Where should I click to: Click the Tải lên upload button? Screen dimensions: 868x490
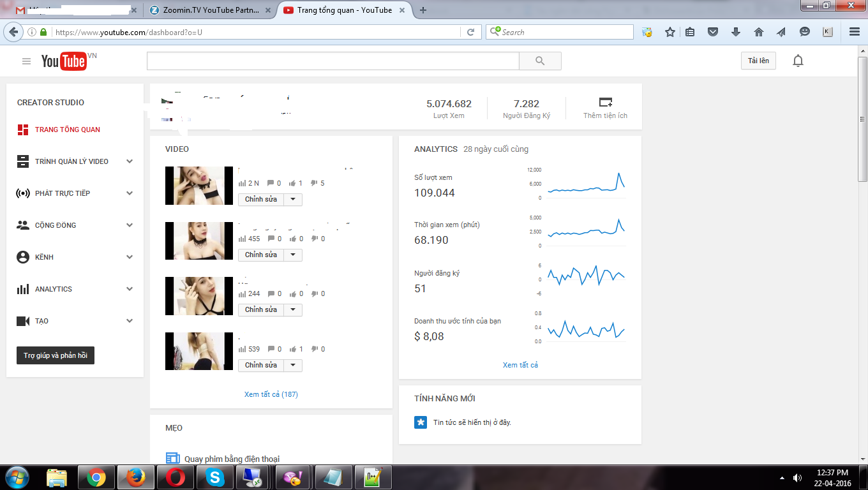pyautogui.click(x=759, y=61)
